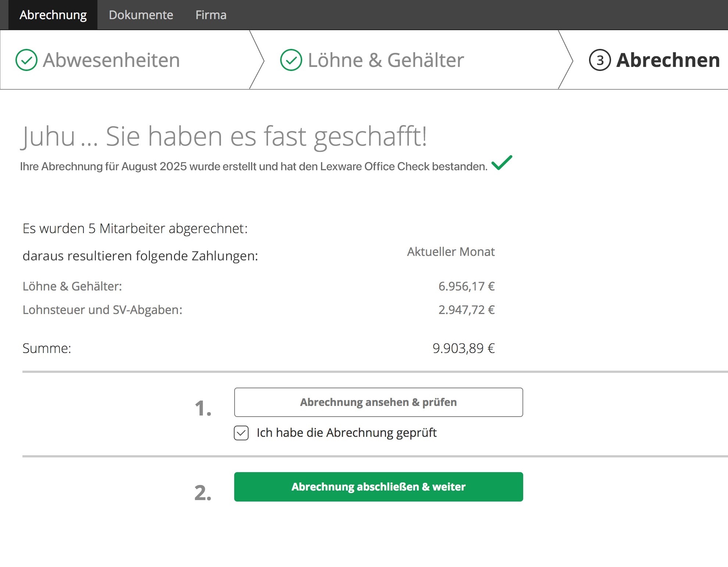Viewport: 728px width, 567px height.
Task: Click the green checkmark after Lexware Office Check
Action: [x=502, y=163]
